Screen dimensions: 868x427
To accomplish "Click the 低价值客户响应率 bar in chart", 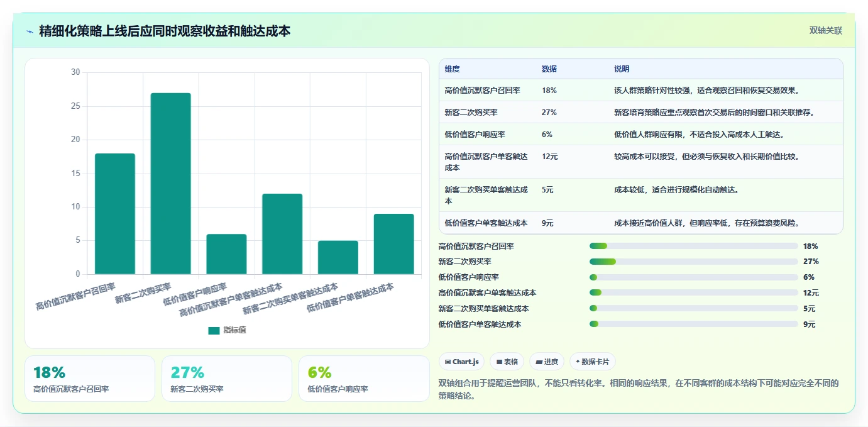I will pos(226,254).
